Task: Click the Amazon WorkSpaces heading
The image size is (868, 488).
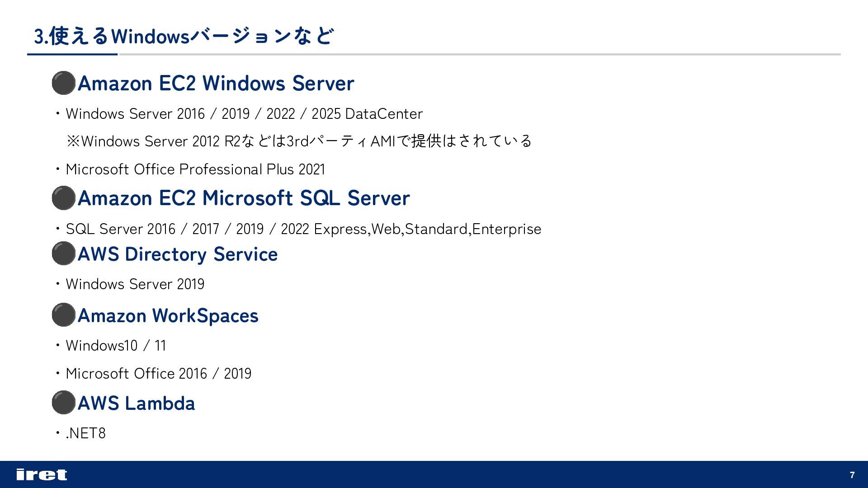Action: click(x=168, y=316)
